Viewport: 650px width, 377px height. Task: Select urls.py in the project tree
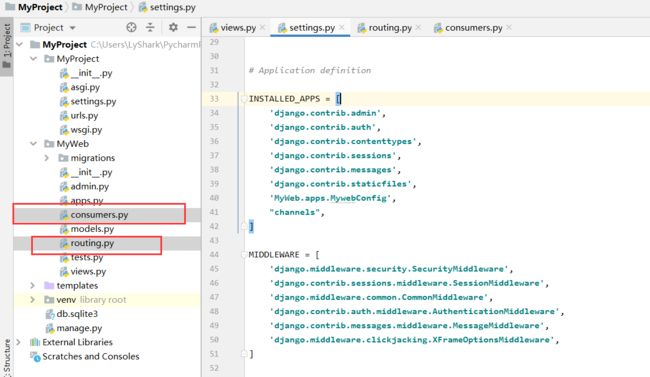point(84,115)
